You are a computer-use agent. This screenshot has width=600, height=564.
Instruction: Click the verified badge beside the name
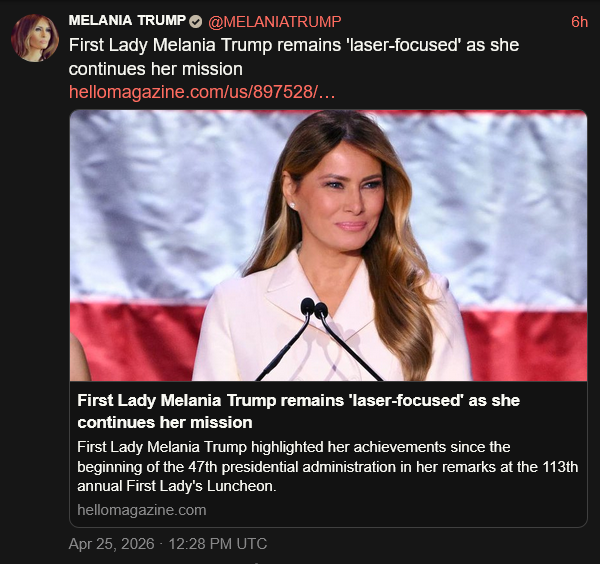coord(196,21)
